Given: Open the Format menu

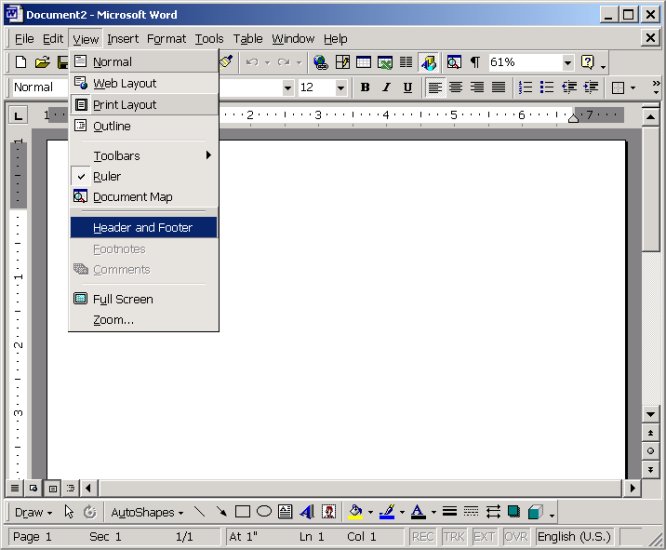Looking at the screenshot, I should click(166, 39).
